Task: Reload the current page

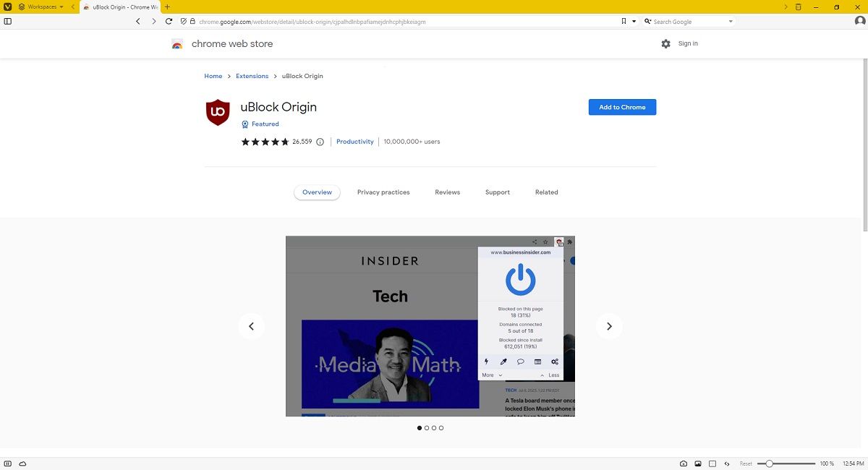Action: (168, 22)
